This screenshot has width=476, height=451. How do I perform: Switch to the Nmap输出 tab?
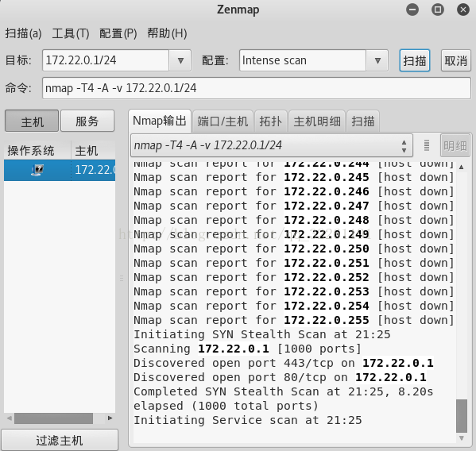coord(160,121)
